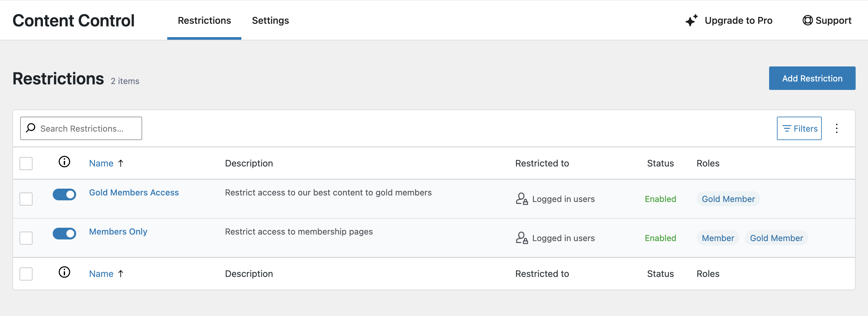Click the bottom Status column header

(x=660, y=274)
